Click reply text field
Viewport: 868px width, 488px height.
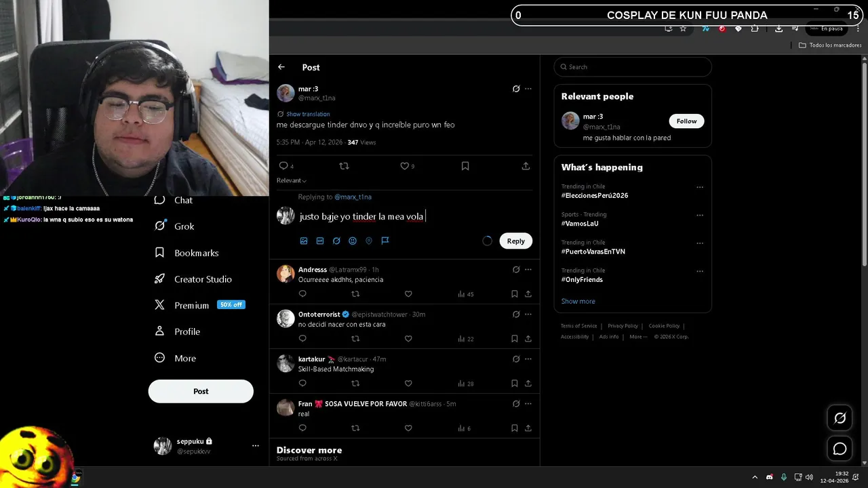[x=414, y=217]
